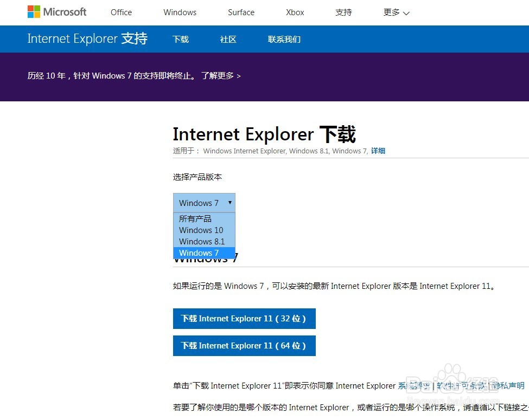
Task: Select 所有产品 from version list
Action: pyautogui.click(x=204, y=219)
